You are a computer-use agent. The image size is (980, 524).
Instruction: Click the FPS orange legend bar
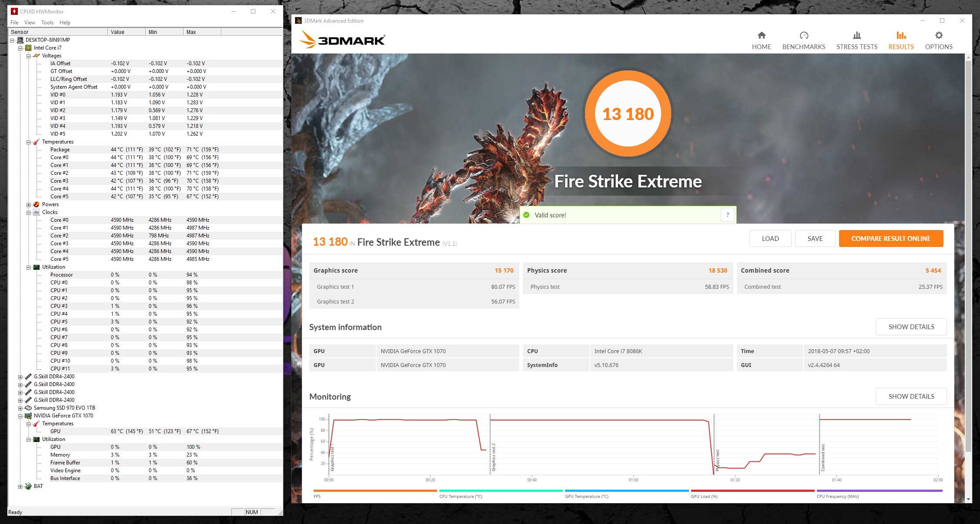pos(375,491)
